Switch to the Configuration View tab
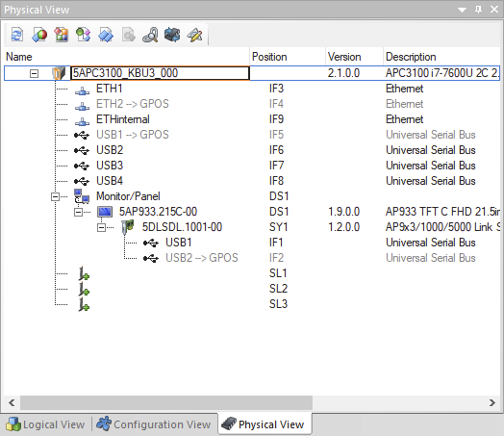This screenshot has width=504, height=436. point(154,424)
